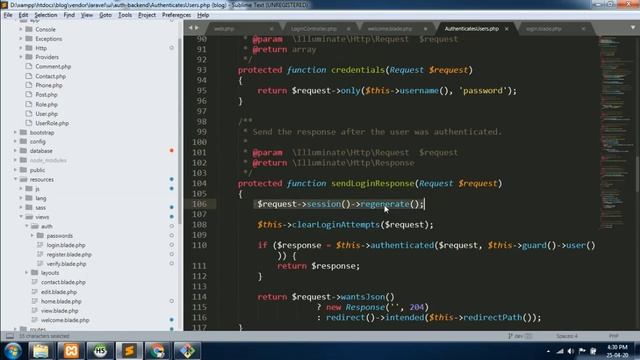Viewport: 640px width, 360px height.
Task: Open File Explorer from taskbar
Action: coord(41,351)
